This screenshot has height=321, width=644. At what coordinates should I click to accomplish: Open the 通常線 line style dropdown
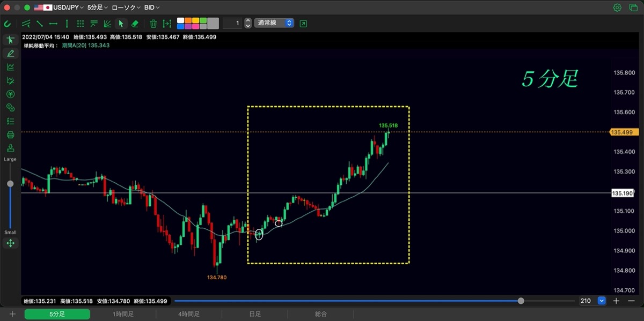pyautogui.click(x=274, y=24)
